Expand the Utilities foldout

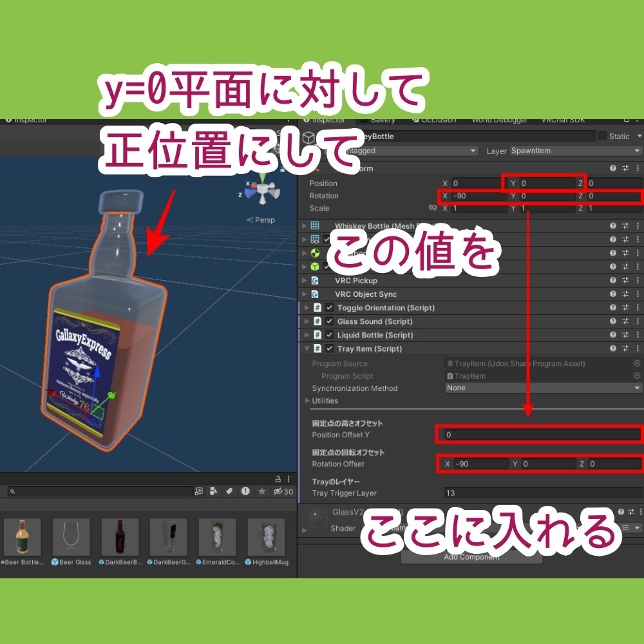307,400
